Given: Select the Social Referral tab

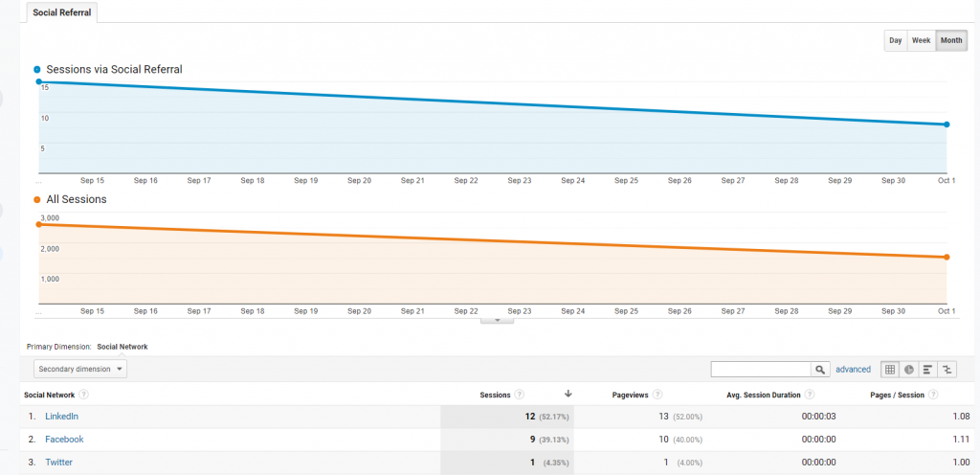Looking at the screenshot, I should click(x=62, y=12).
